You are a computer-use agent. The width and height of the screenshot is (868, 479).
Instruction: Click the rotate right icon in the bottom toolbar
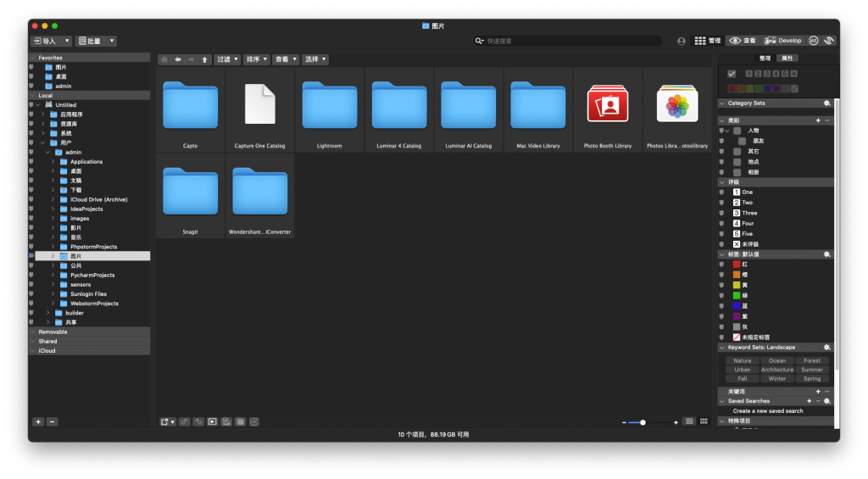coord(198,422)
